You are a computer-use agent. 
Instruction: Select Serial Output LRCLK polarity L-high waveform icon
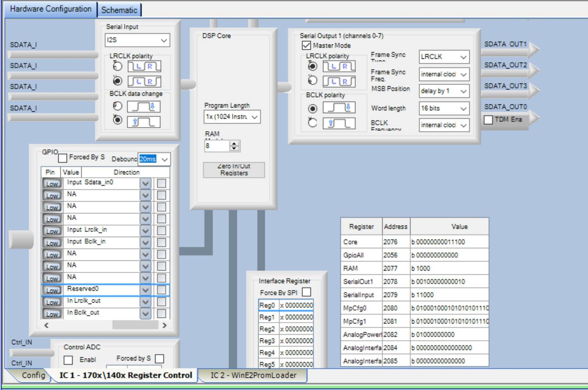point(339,81)
